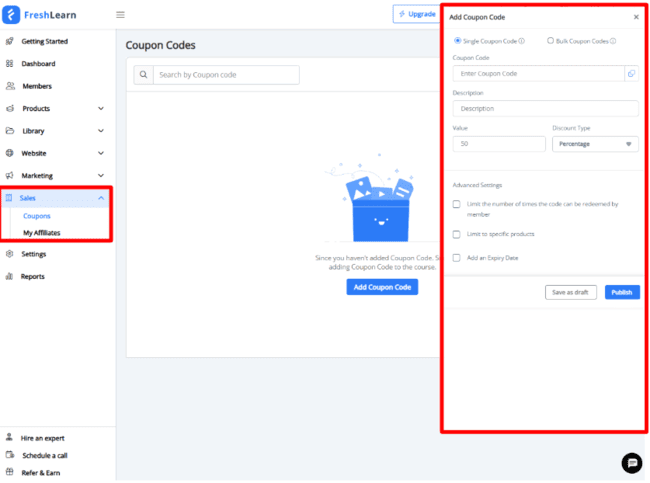Image resolution: width=650 pixels, height=483 pixels.
Task: Click the Settings gear icon
Action: click(10, 254)
